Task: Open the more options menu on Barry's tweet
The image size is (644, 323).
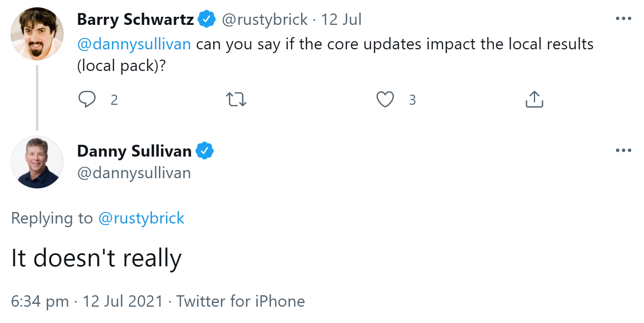Action: pos(624,18)
